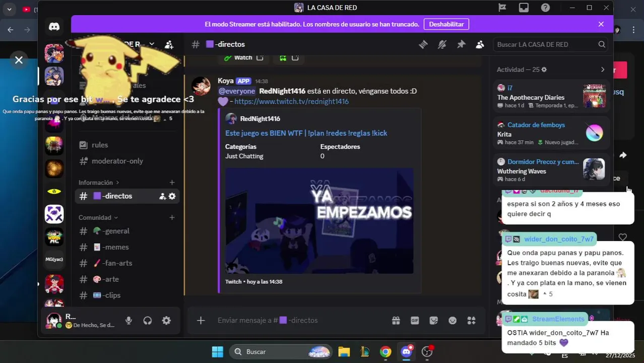Add a channel to Comunidad

tap(172, 218)
